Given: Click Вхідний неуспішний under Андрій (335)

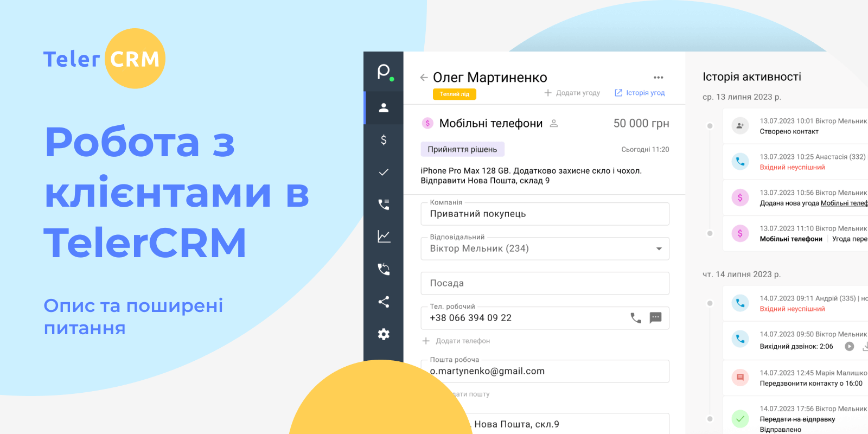Looking at the screenshot, I should tap(792, 309).
